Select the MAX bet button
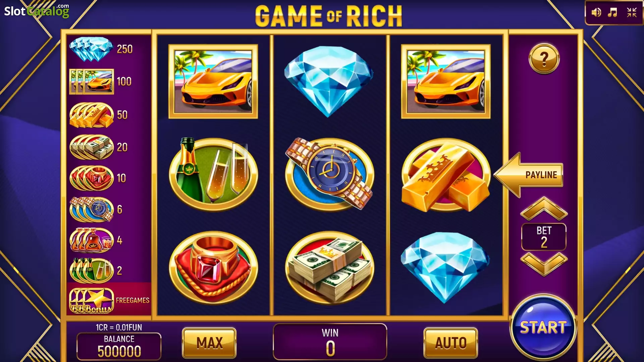The image size is (644, 362). click(209, 343)
